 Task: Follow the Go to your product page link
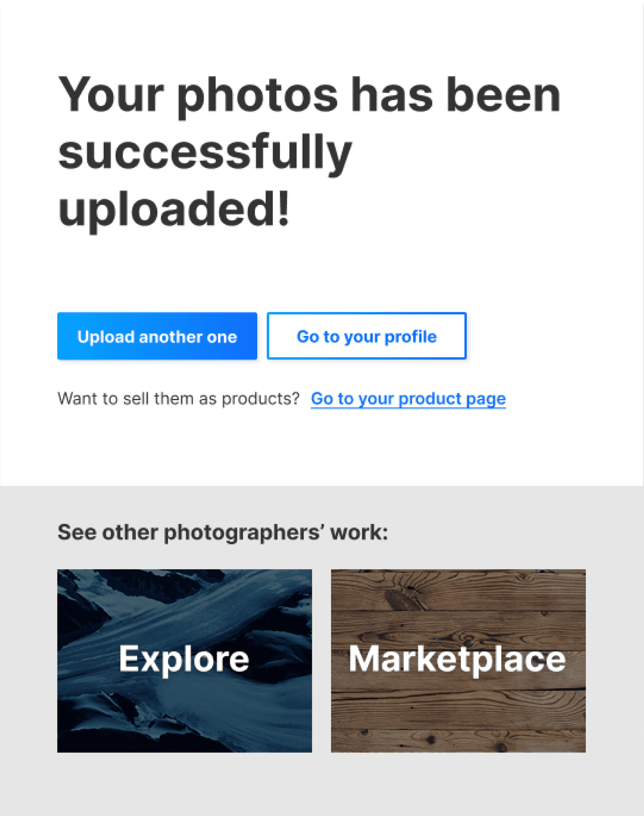408,399
